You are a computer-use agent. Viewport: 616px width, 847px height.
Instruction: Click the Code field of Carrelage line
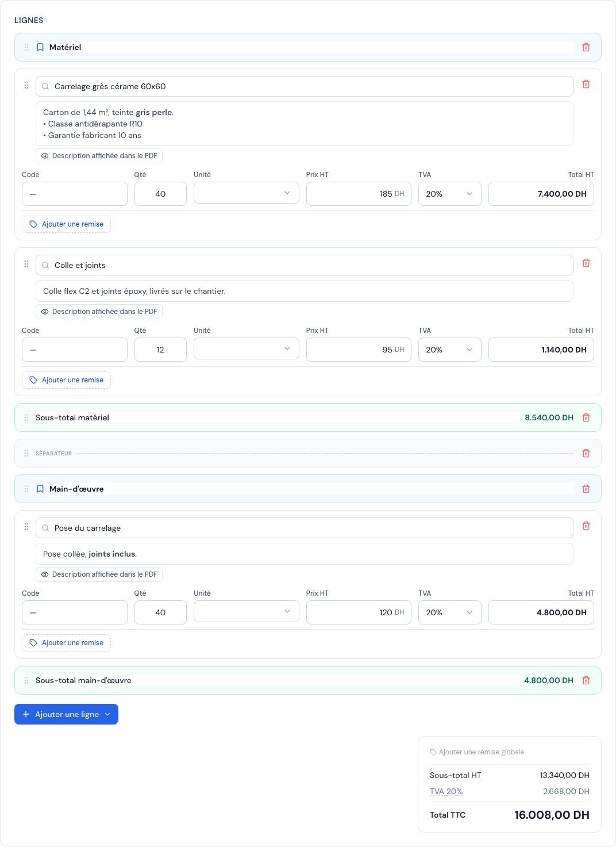pyautogui.click(x=75, y=194)
